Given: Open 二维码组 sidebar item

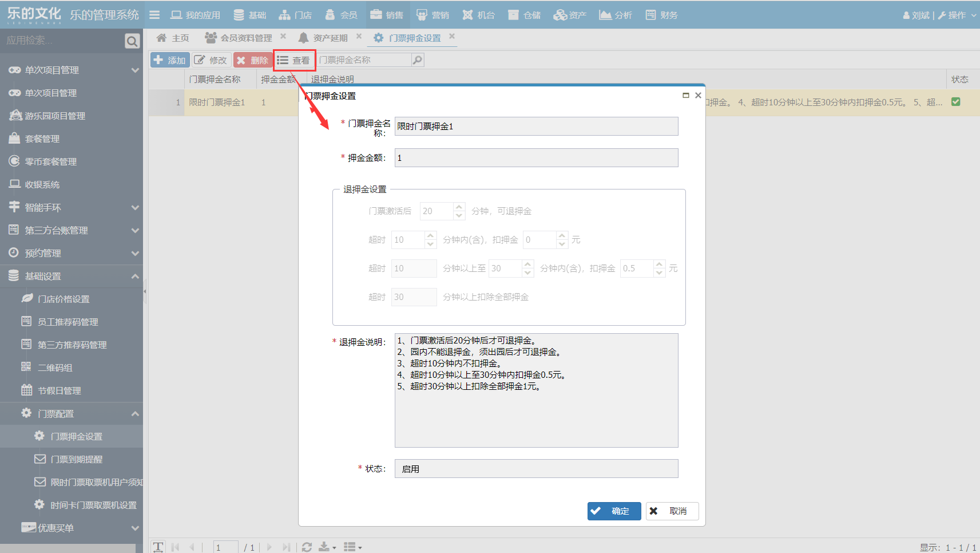Looking at the screenshot, I should [x=72, y=368].
